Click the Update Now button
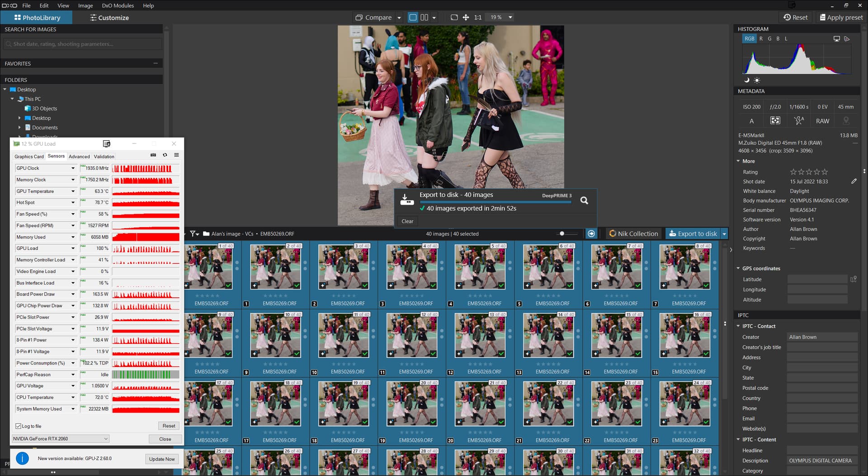Screen dimensions: 868x476 tap(162, 459)
